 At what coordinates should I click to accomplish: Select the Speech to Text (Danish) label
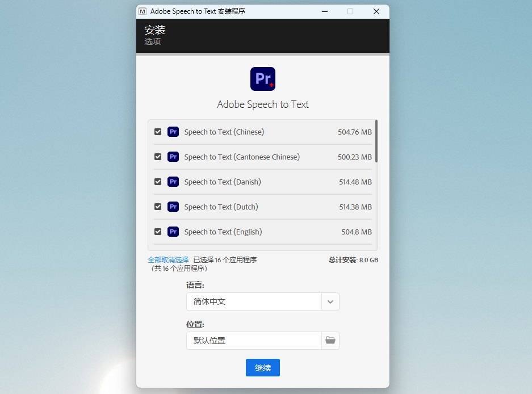tap(223, 182)
